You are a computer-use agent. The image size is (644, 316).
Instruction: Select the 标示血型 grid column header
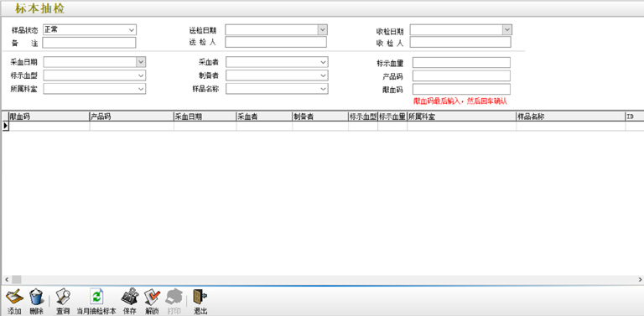[363, 117]
